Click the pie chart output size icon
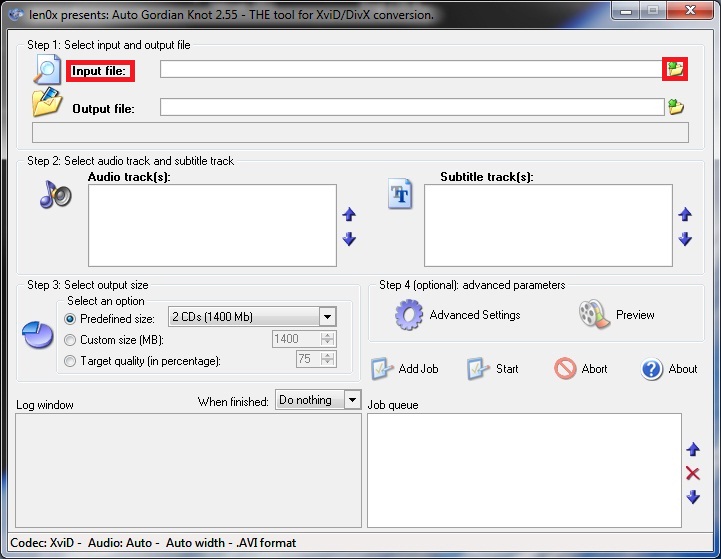This screenshot has height=559, width=721. pos(38,335)
